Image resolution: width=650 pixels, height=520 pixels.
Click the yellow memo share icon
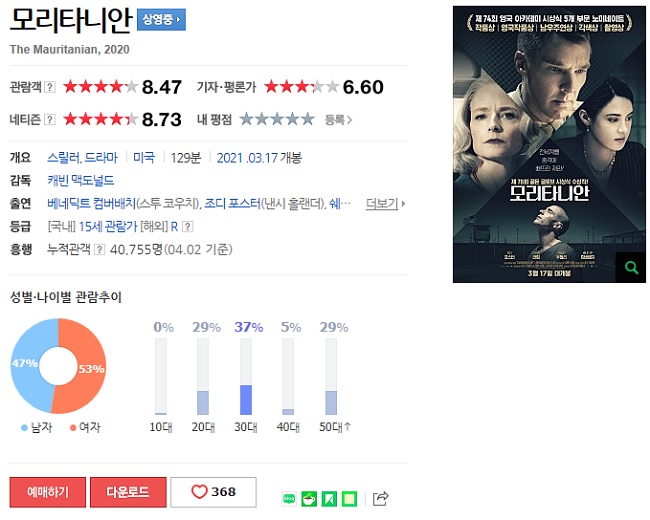[x=349, y=499]
